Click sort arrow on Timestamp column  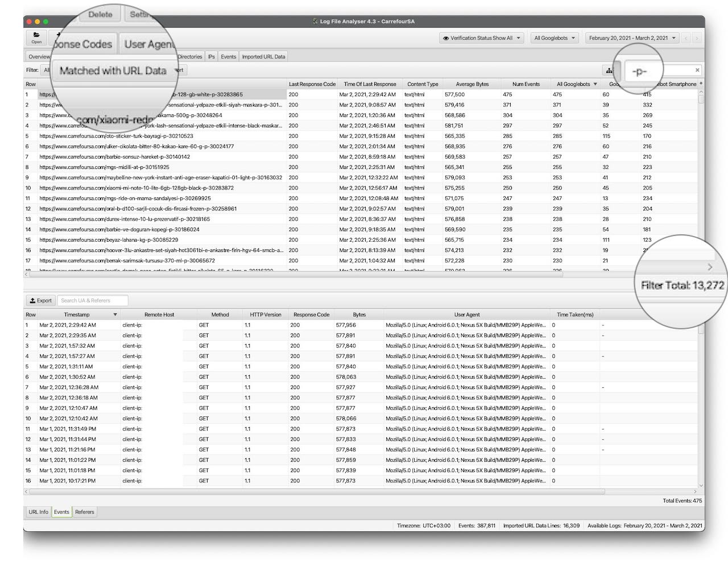[115, 315]
